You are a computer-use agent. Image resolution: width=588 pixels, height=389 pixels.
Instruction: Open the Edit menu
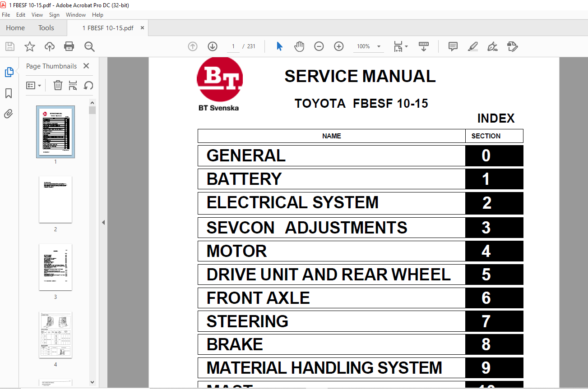(x=21, y=15)
